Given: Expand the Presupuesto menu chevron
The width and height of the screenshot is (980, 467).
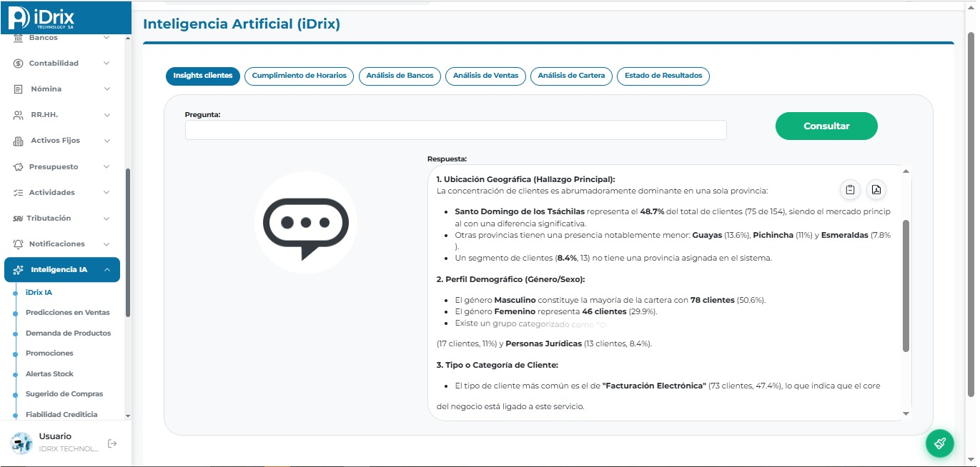Looking at the screenshot, I should point(107,167).
